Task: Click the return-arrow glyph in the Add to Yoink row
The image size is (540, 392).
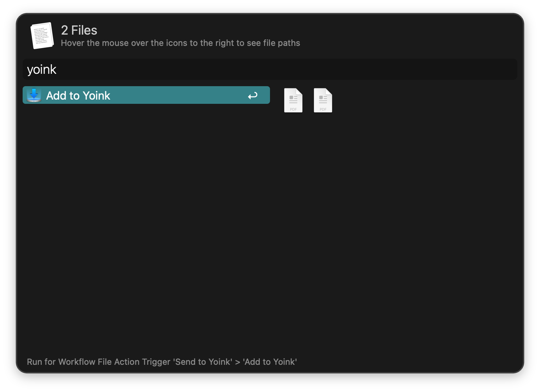Action: point(253,95)
